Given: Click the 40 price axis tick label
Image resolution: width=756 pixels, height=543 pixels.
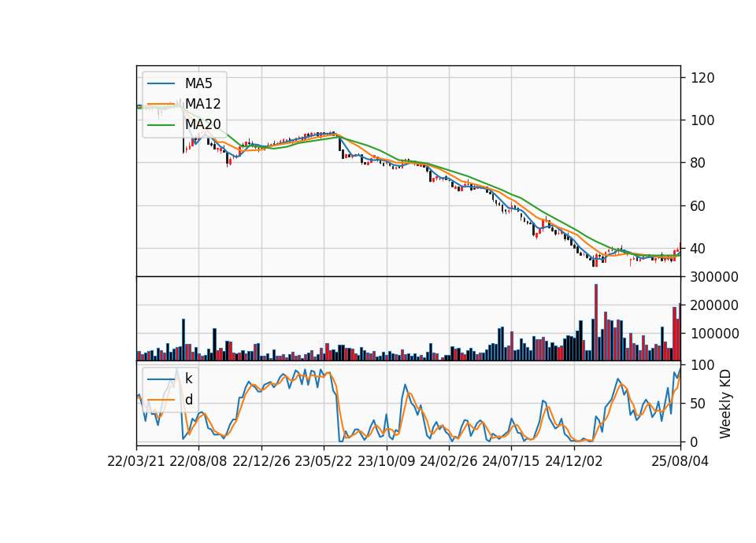Looking at the screenshot, I should tap(699, 249).
